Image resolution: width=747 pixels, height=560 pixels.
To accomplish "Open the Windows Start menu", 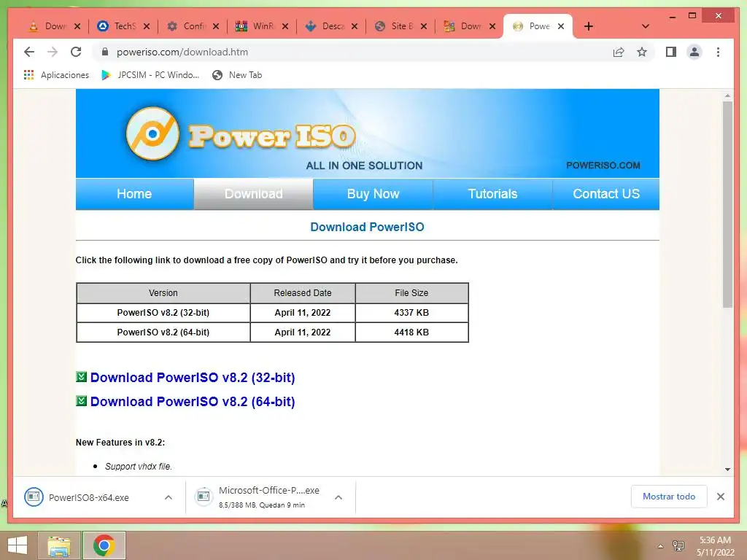I will (x=18, y=545).
